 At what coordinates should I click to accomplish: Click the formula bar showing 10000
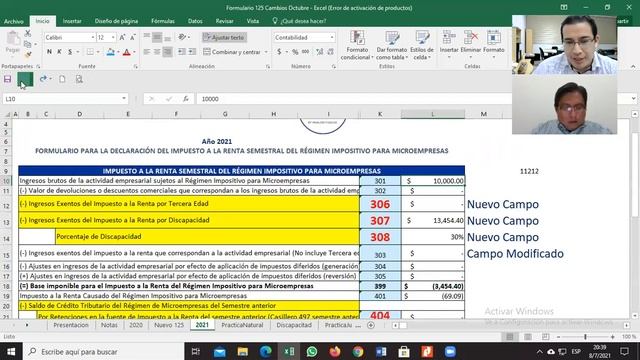pyautogui.click(x=354, y=99)
